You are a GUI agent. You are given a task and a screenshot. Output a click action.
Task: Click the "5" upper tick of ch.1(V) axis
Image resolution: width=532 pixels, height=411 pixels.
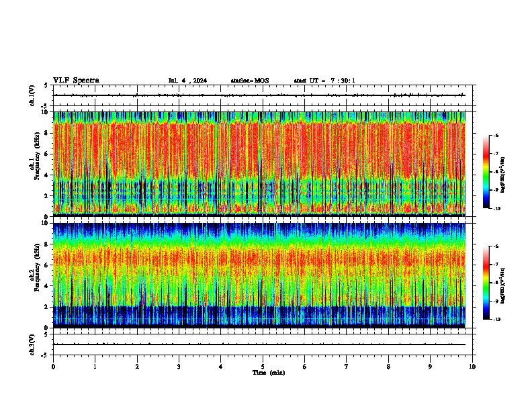[46, 85]
